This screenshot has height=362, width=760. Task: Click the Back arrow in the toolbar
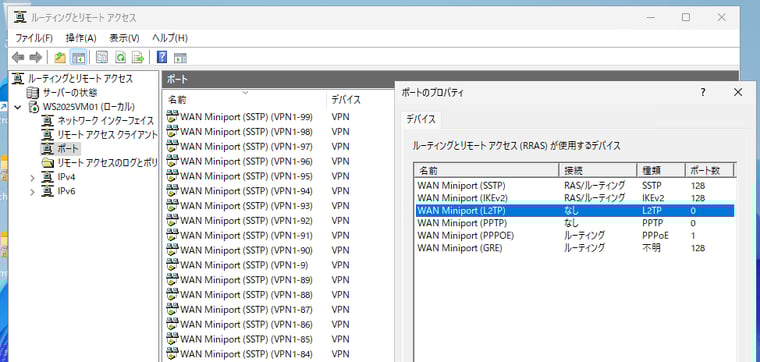pos(18,58)
